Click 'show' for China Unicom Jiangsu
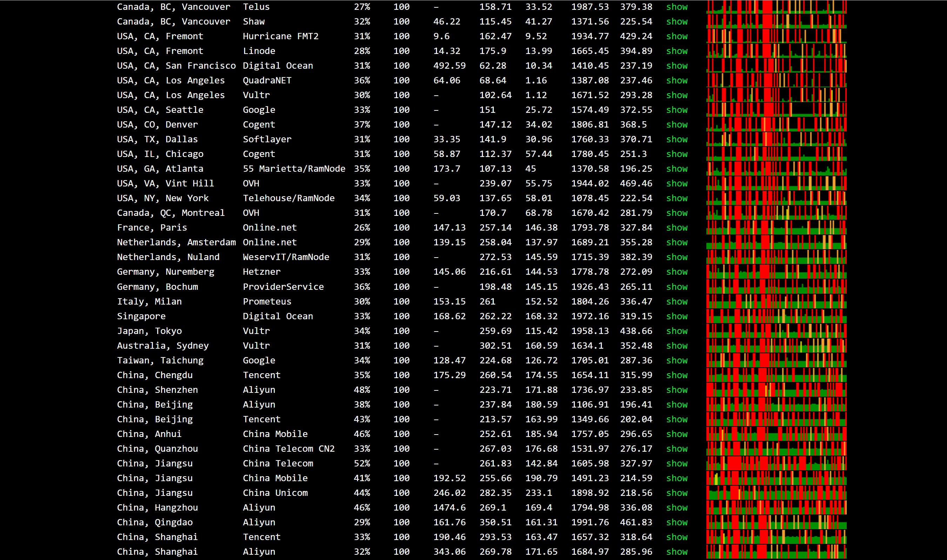This screenshot has height=560, width=947. 677,493
